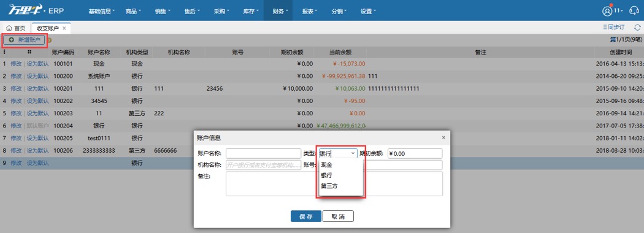Click the refresh icon beside 同步订
Viewport: 644px width, 233px height.
[x=637, y=28]
